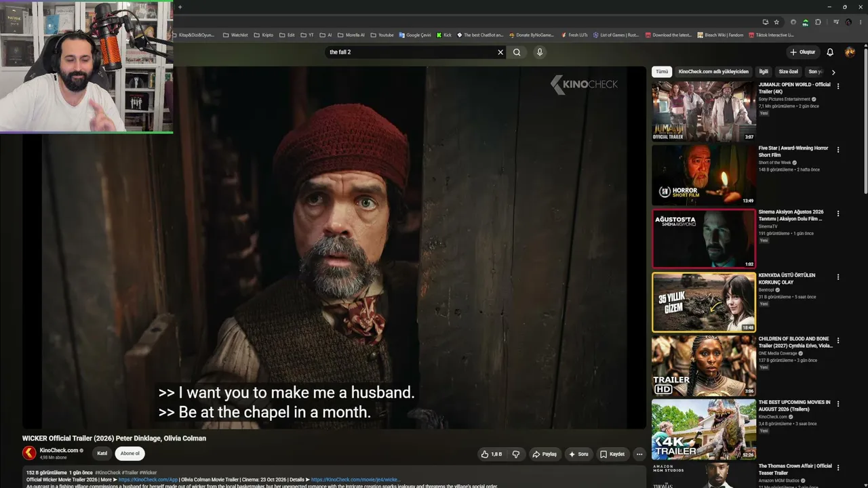Screen dimensions: 868x488
Task: Share the video via Paylaş
Action: 545,454
